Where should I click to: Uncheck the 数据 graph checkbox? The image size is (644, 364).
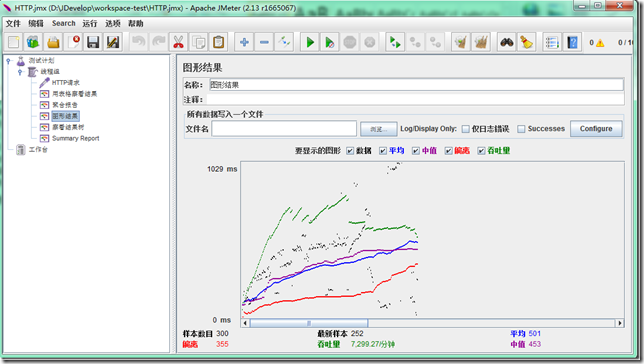tap(350, 151)
